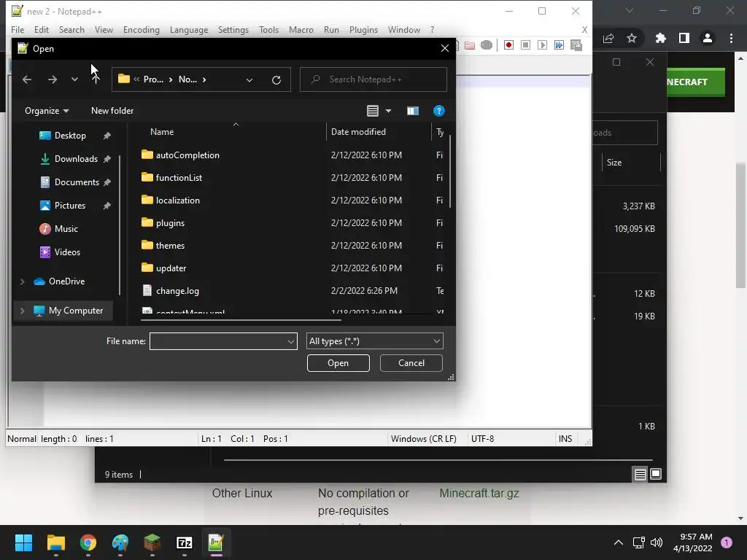Select the plugins folder
The image size is (747, 560).
pos(170,223)
